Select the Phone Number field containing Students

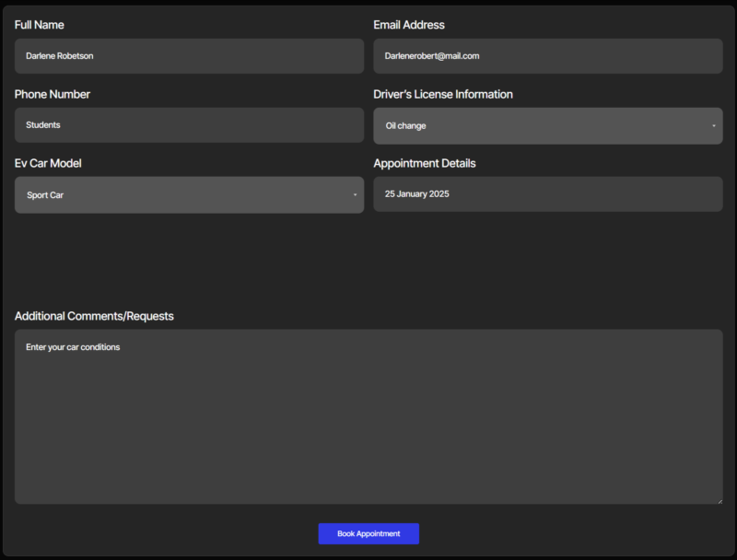pyautogui.click(x=189, y=125)
